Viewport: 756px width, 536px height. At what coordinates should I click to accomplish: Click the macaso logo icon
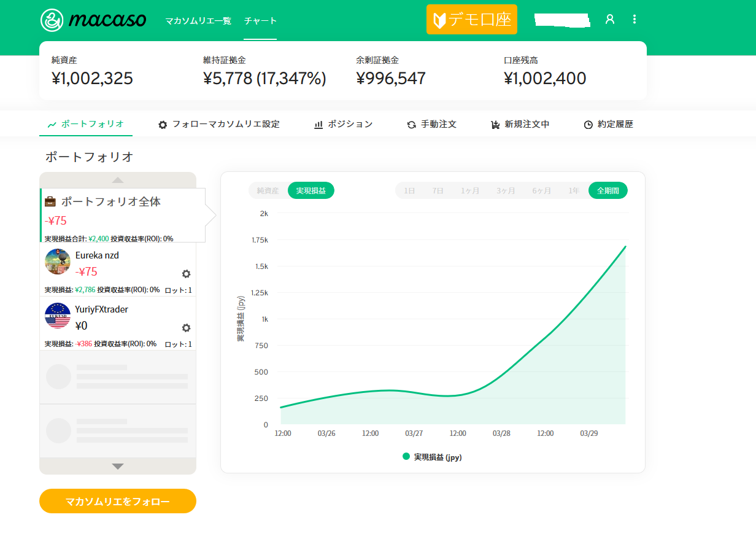[52, 20]
